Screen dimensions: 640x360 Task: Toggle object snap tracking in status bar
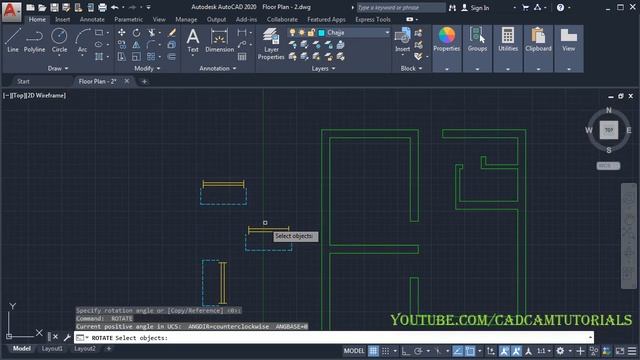(458, 351)
